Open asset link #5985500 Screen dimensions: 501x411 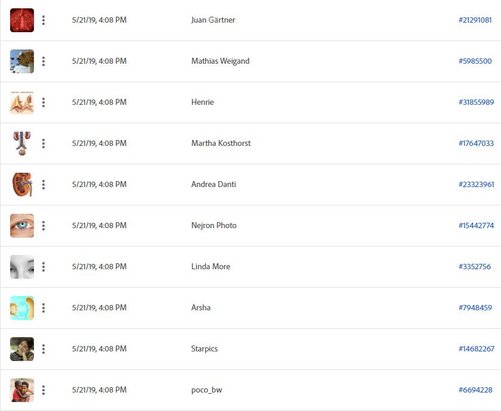[x=475, y=61]
